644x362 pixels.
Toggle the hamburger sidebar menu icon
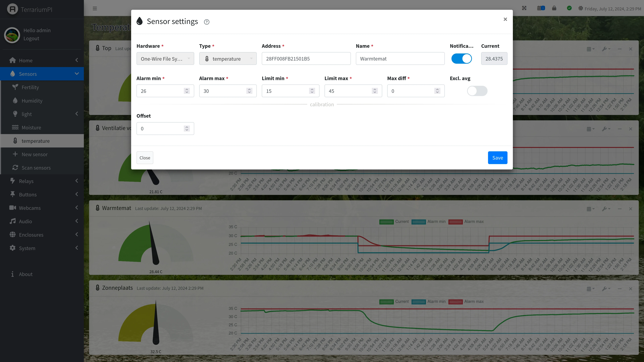coord(95,8)
